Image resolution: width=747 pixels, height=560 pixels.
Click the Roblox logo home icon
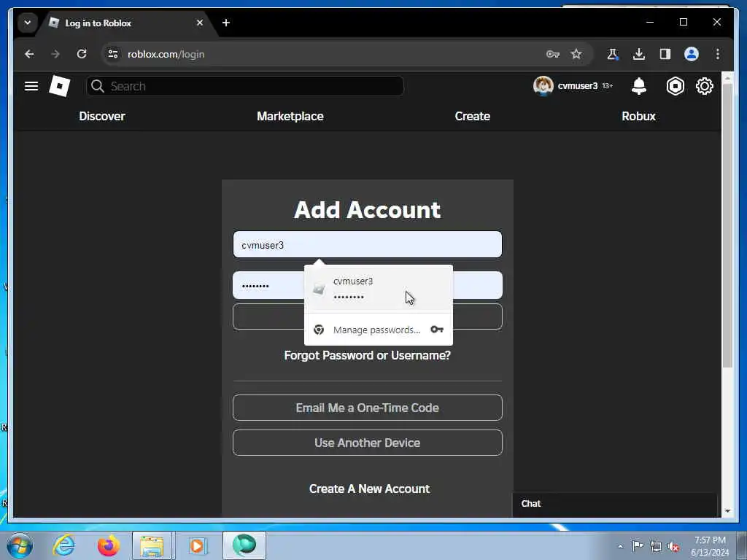click(x=60, y=86)
